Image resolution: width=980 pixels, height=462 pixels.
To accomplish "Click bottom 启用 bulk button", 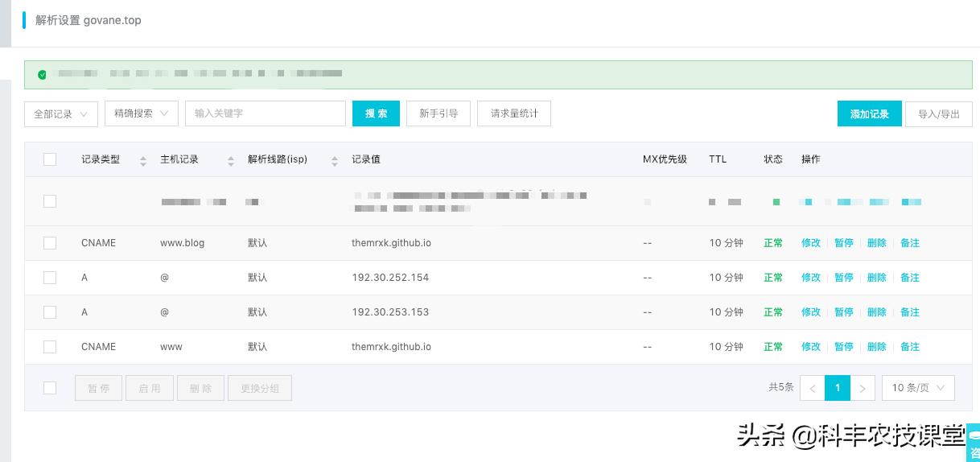I will (x=150, y=388).
